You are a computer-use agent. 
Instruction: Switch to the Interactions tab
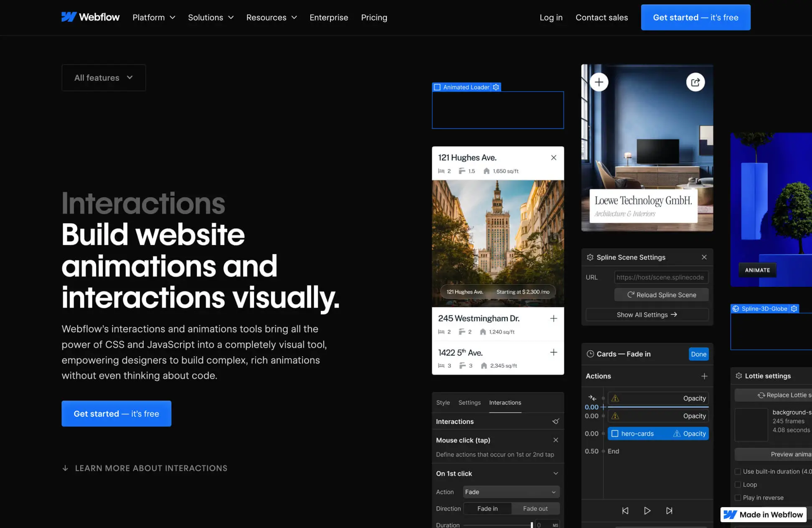[x=505, y=403]
